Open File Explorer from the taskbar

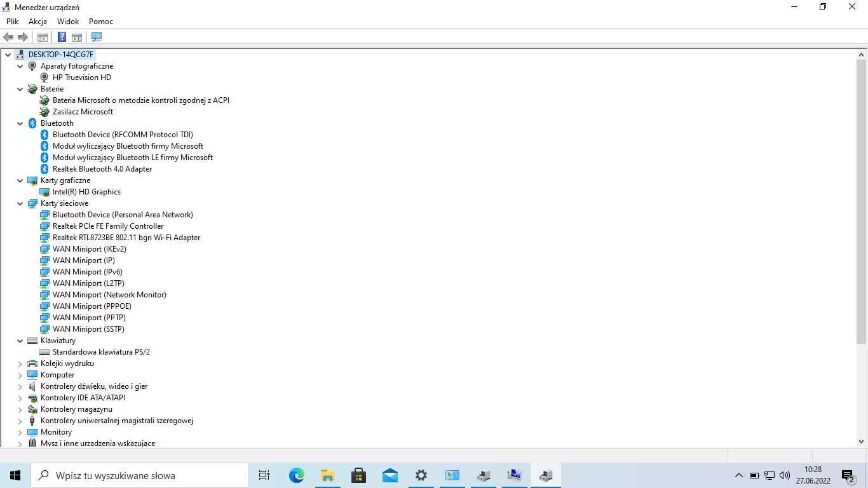point(327,475)
